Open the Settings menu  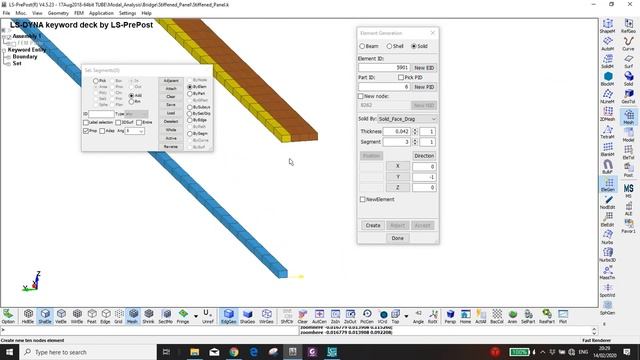[127, 13]
